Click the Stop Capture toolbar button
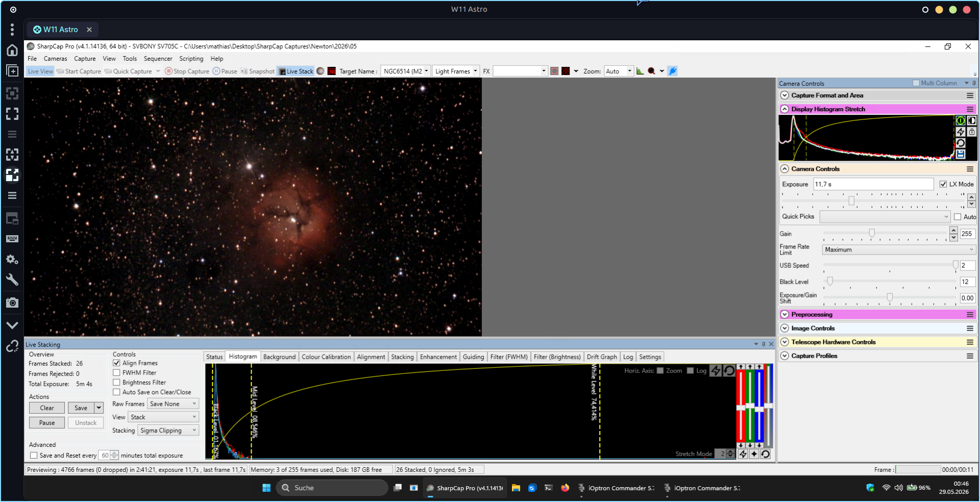This screenshot has width=980, height=502. (x=187, y=71)
